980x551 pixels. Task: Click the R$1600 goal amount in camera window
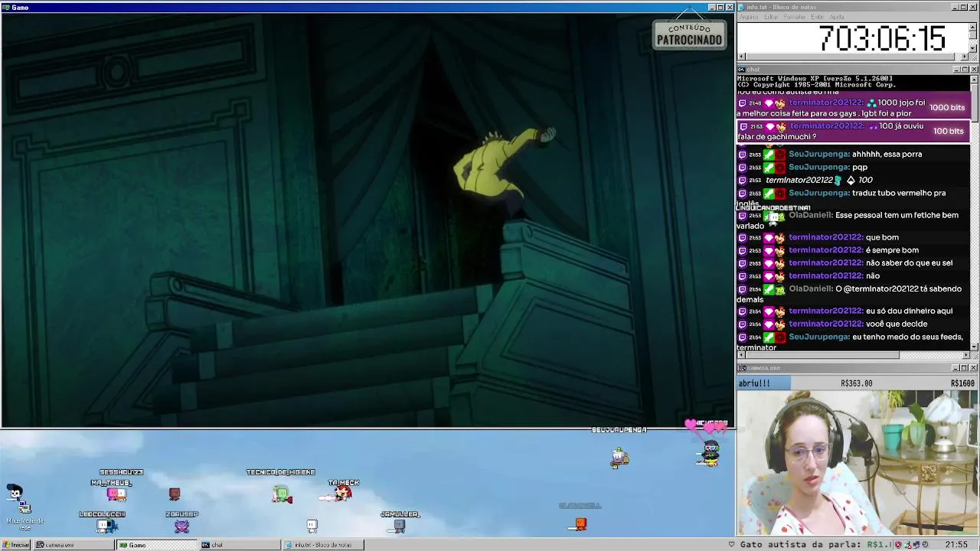[x=962, y=383]
